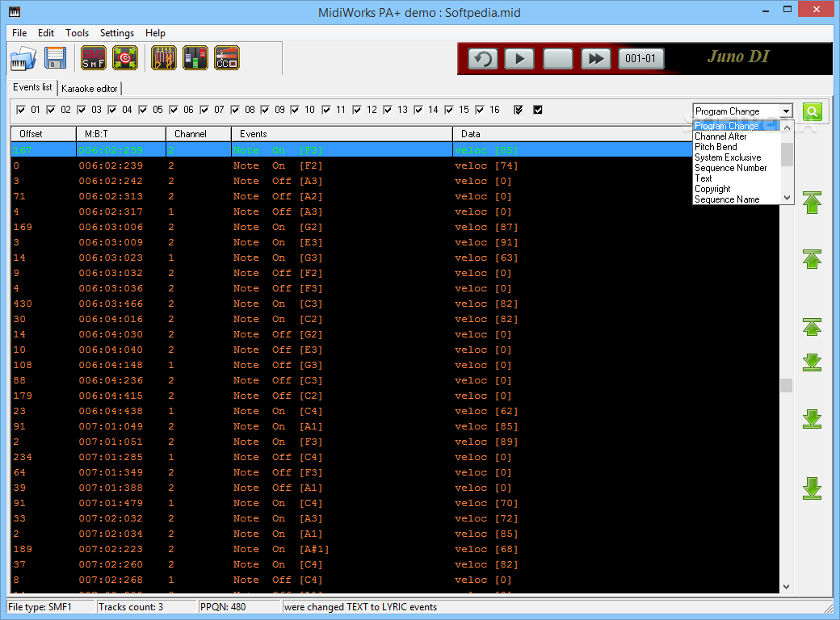Switch to the Karaoke editor tab
This screenshot has height=620, width=840.
click(x=90, y=88)
